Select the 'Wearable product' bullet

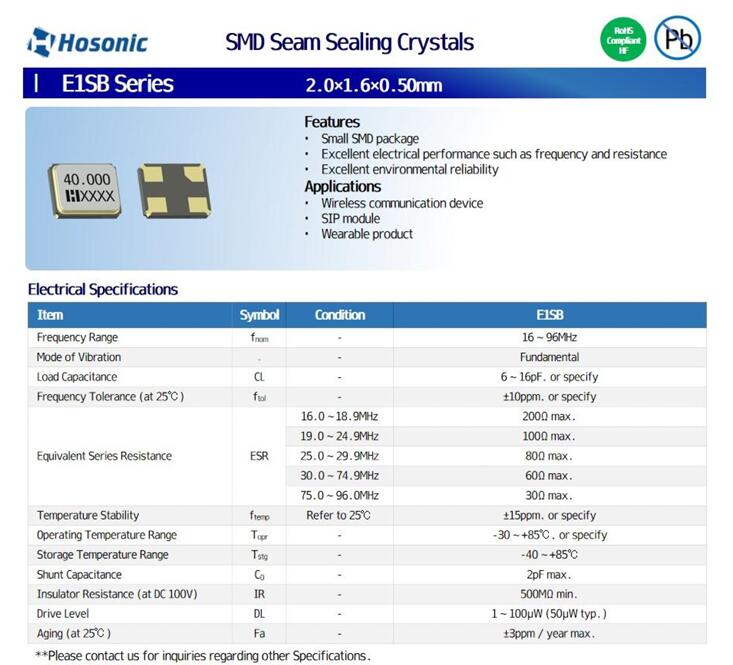pos(367,234)
